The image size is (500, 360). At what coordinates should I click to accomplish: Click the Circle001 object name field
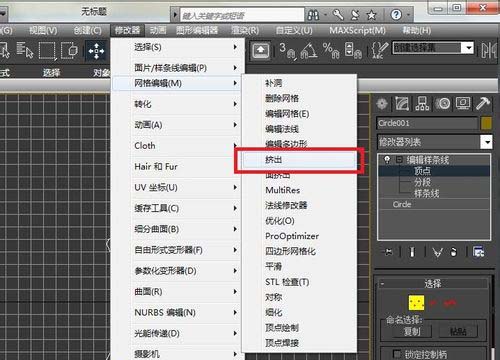click(427, 123)
